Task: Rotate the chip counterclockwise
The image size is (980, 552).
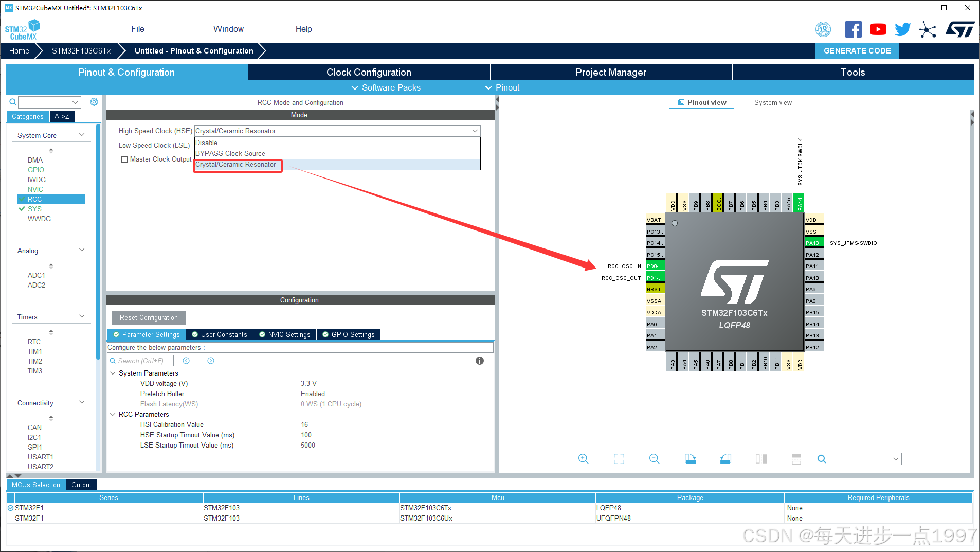Action: [x=725, y=458]
